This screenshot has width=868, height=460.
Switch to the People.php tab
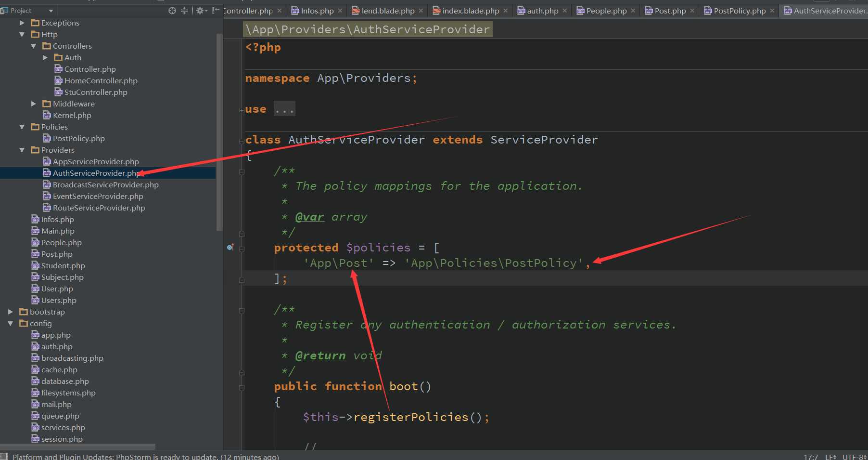point(606,11)
